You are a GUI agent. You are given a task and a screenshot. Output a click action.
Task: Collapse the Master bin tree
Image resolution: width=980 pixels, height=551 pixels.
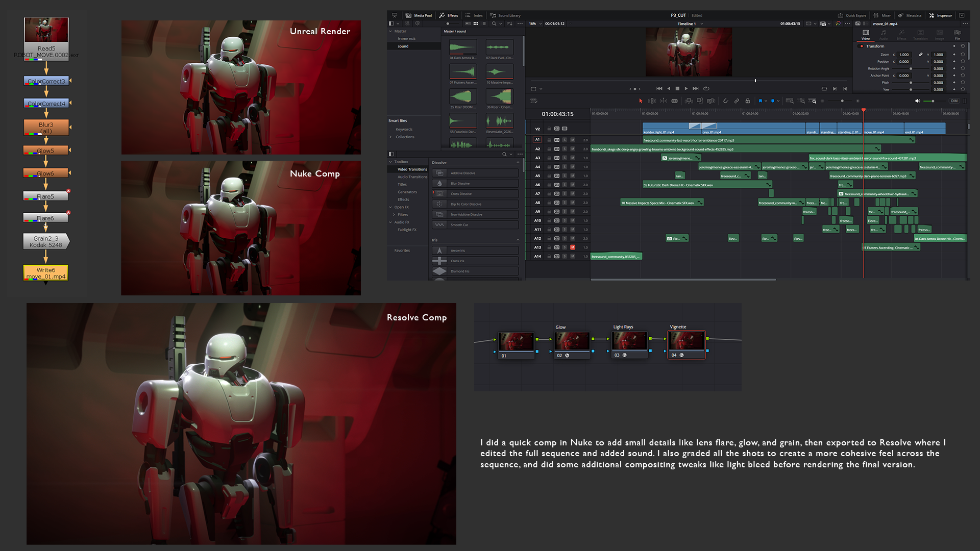390,31
